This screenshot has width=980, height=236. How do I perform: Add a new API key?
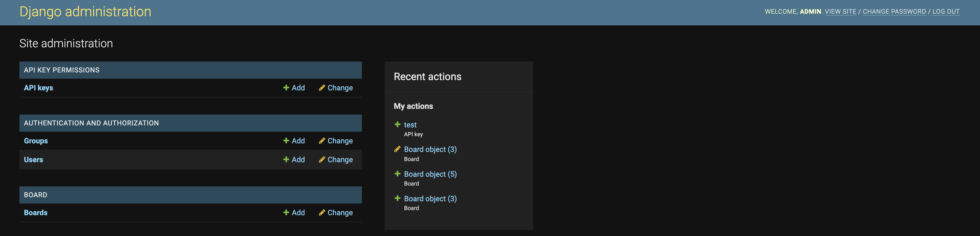click(298, 88)
